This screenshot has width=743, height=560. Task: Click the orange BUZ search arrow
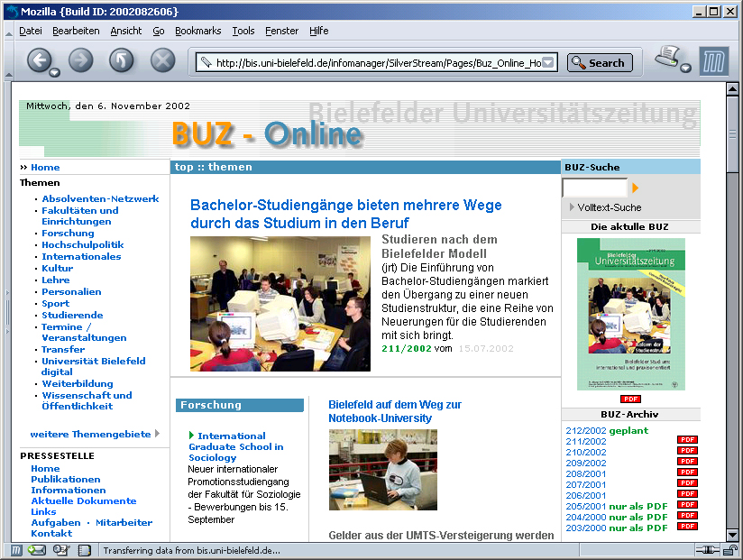[636, 188]
